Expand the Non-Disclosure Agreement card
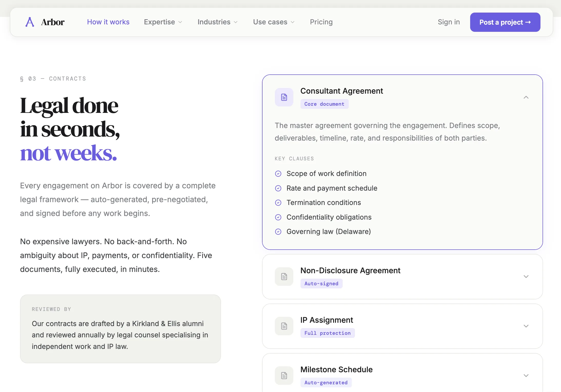This screenshot has height=392, width=561. coord(526,276)
